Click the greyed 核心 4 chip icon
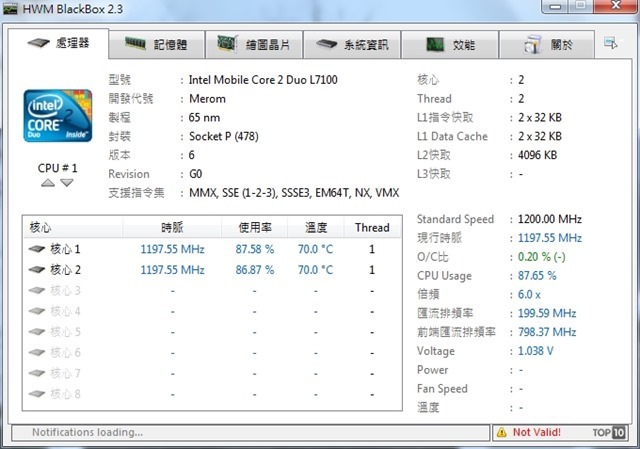The height and width of the screenshot is (449, 640). [x=37, y=311]
